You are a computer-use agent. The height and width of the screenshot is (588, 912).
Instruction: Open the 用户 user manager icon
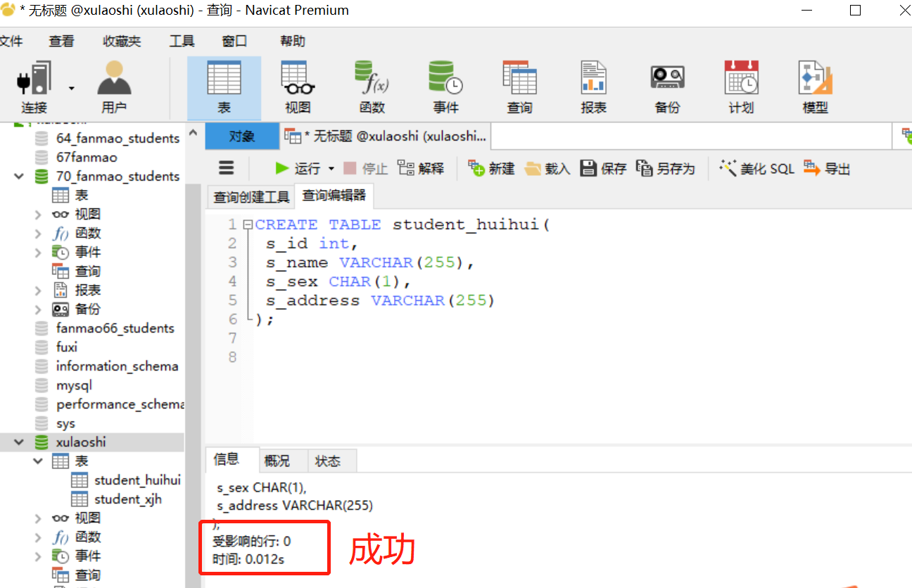click(114, 87)
